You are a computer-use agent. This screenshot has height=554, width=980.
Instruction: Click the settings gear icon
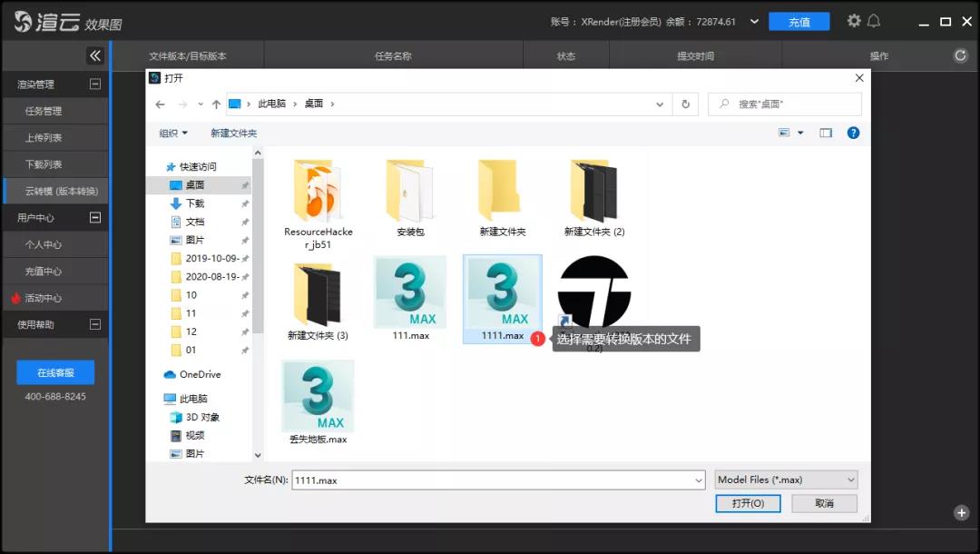[x=854, y=21]
